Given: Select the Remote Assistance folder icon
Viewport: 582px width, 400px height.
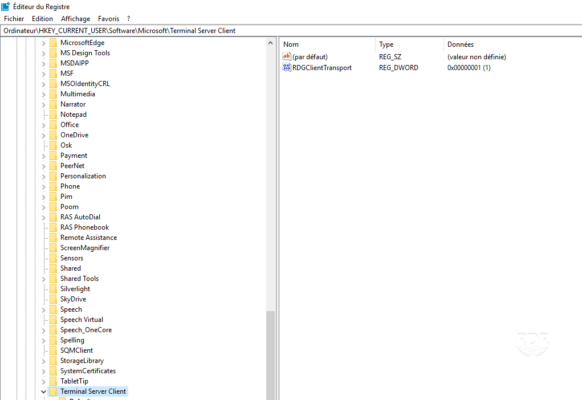Looking at the screenshot, I should [x=53, y=238].
